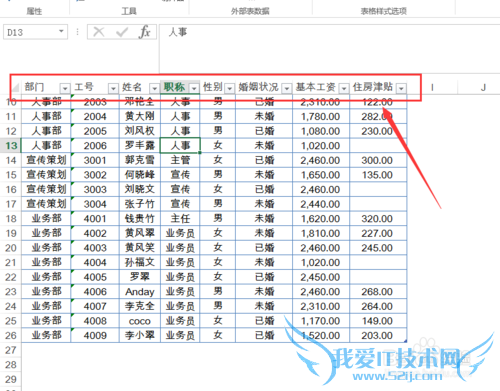Click cell with name 钱贵竹

click(x=140, y=219)
